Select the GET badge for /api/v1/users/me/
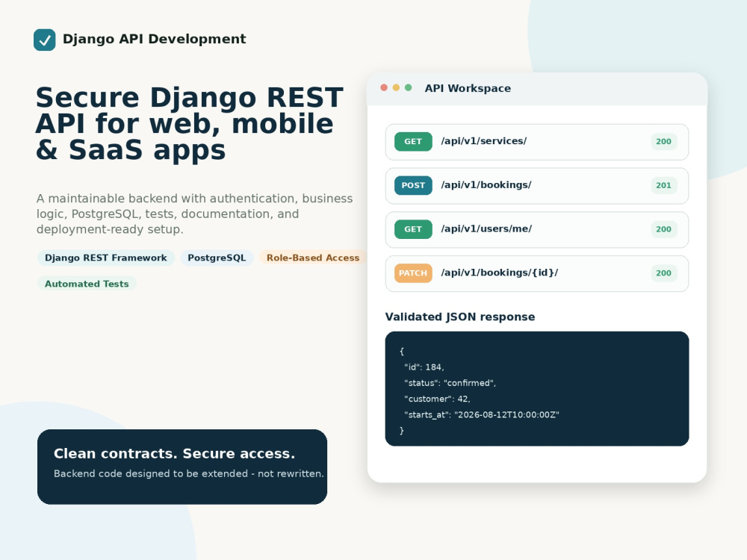This screenshot has width=747, height=560. pyautogui.click(x=413, y=229)
